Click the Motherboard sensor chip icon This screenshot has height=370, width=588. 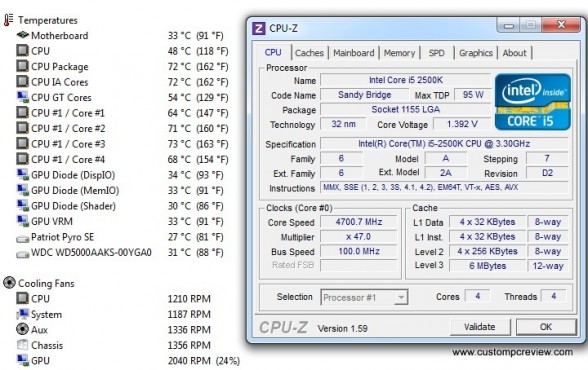tap(22, 35)
